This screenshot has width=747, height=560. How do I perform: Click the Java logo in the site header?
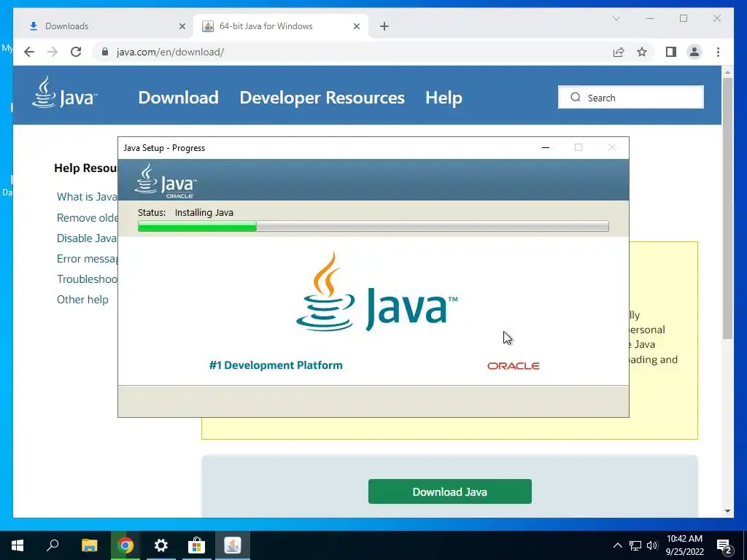click(x=64, y=93)
